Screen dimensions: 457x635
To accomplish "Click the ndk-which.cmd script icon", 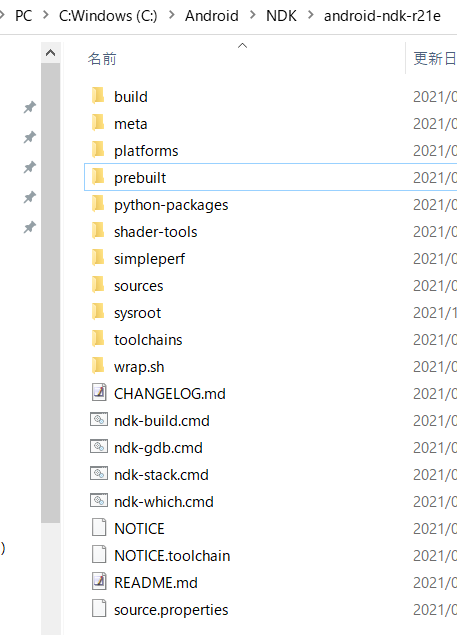I will point(99,501).
